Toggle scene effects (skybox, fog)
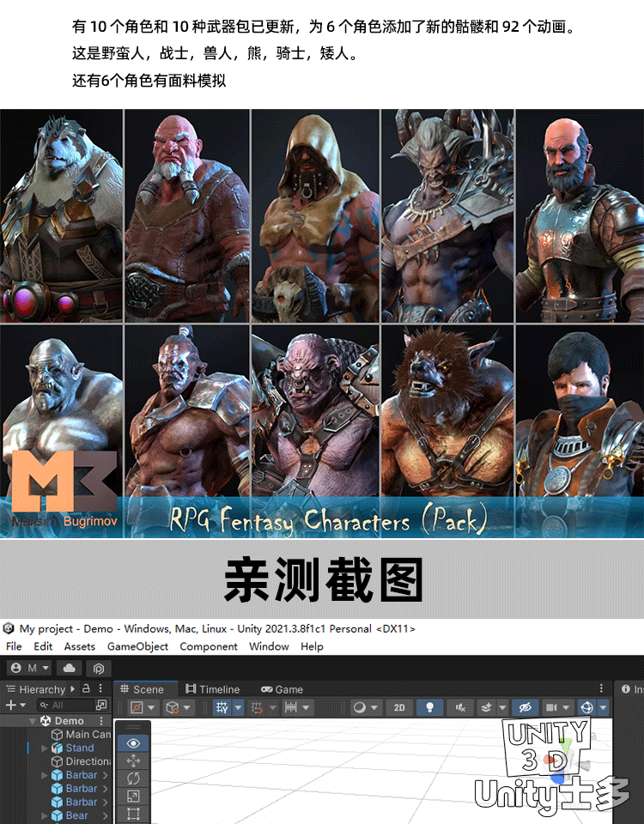Image resolution: width=644 pixels, height=824 pixels. coord(486,707)
